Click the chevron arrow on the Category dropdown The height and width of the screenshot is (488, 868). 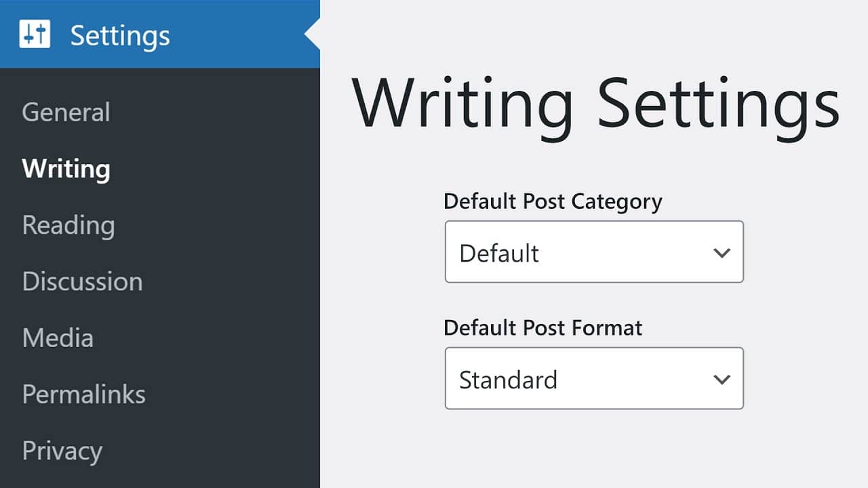pos(722,253)
